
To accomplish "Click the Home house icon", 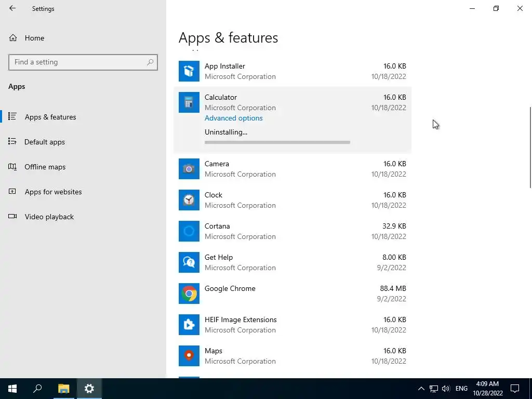I will point(13,38).
